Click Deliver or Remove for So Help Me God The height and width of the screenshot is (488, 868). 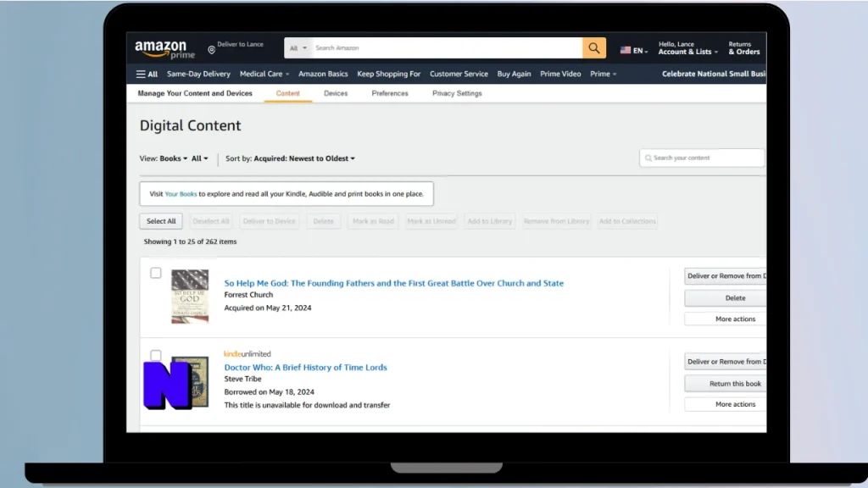[x=726, y=276]
